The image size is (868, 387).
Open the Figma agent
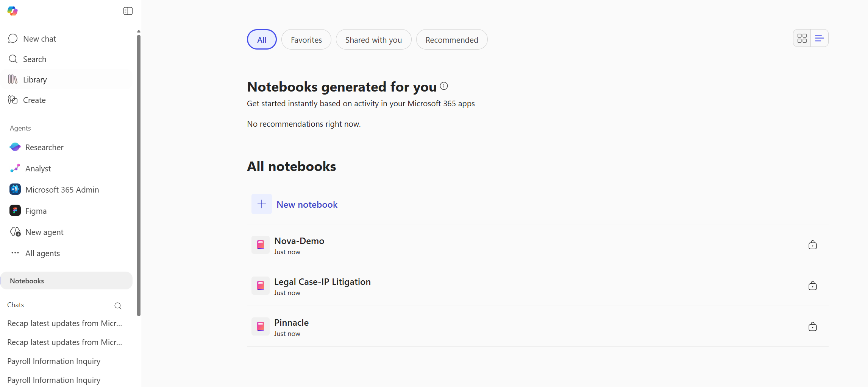coord(36,211)
